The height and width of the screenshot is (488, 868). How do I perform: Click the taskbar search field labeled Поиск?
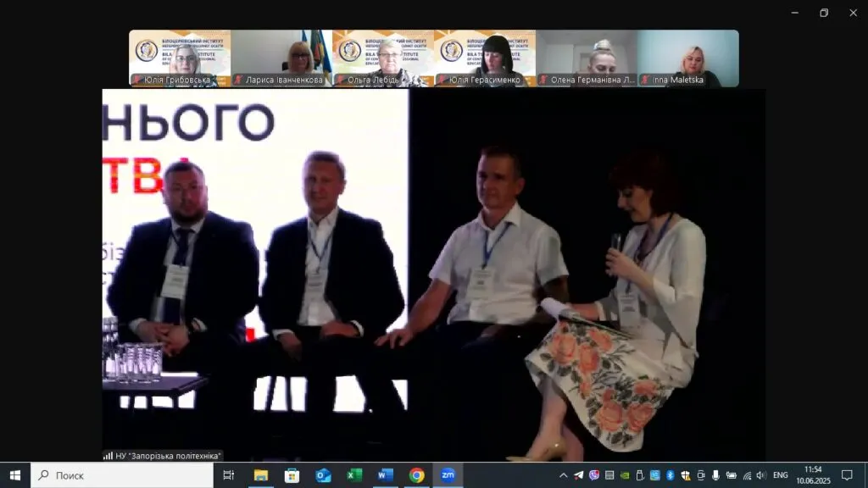click(x=122, y=475)
